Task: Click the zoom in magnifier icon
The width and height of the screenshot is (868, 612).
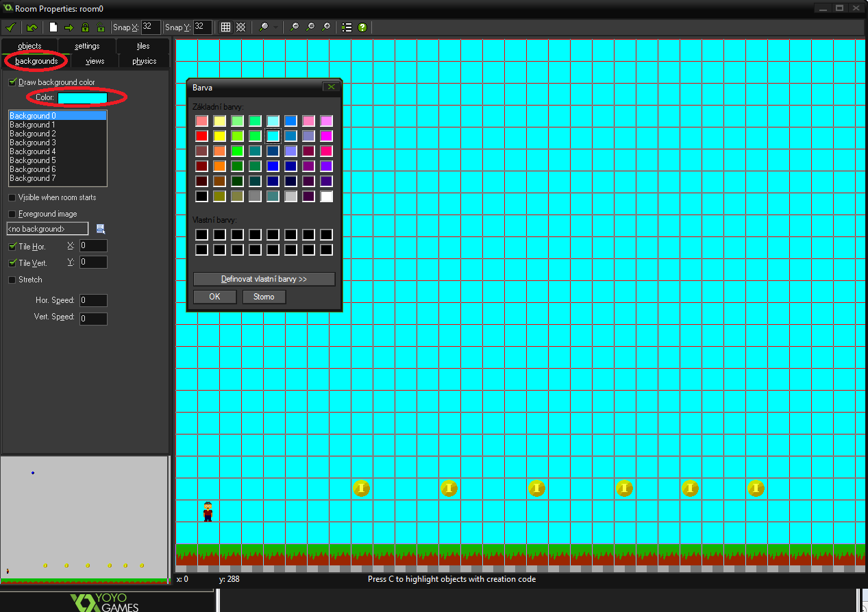Action: (326, 27)
